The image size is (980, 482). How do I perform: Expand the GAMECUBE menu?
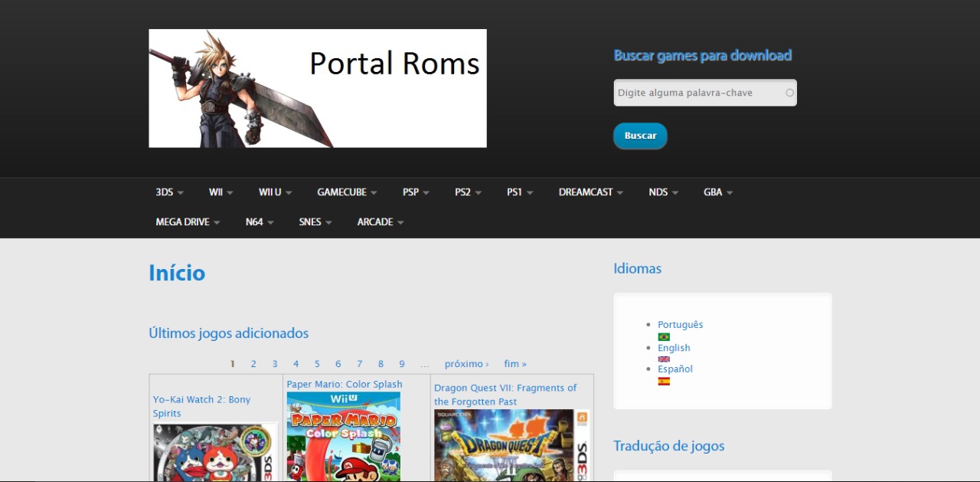(x=347, y=192)
